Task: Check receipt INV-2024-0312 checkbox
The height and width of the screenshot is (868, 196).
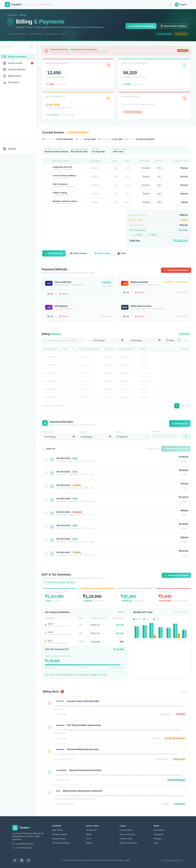Action: [x=46, y=487]
